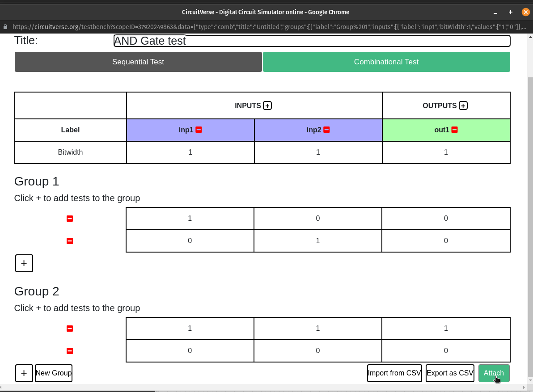
Task: Open Import from CSV
Action: 394,373
